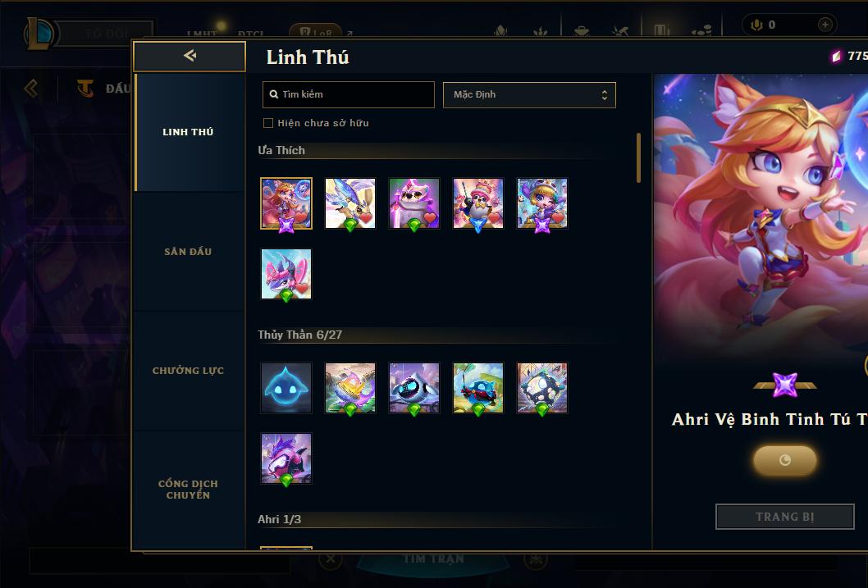This screenshot has width=868, height=588.
Task: Pick the sunglasses cat Little Legend icon
Action: pos(414,203)
